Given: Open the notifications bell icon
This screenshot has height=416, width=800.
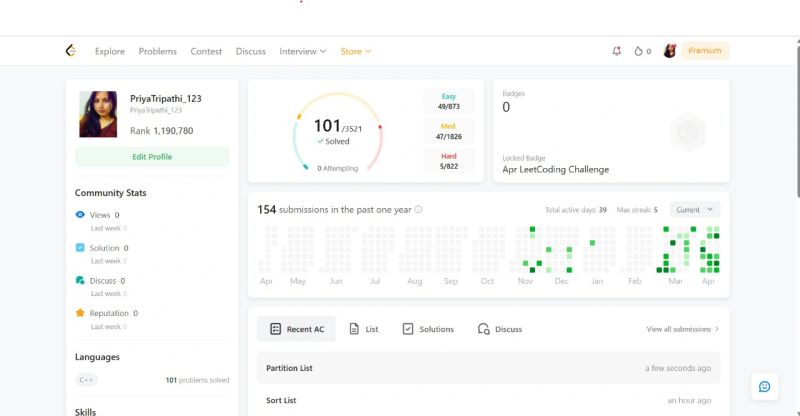Looking at the screenshot, I should (617, 51).
